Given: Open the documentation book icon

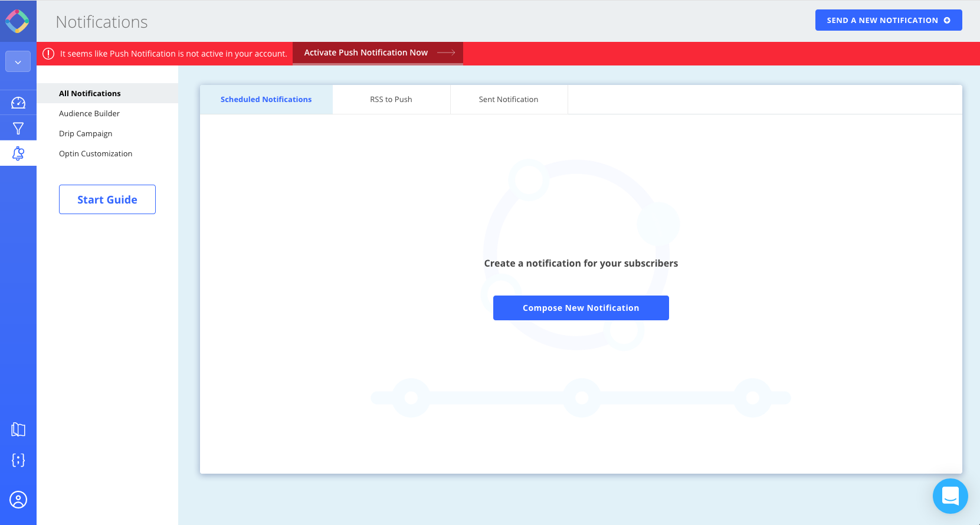Looking at the screenshot, I should pyautogui.click(x=18, y=429).
